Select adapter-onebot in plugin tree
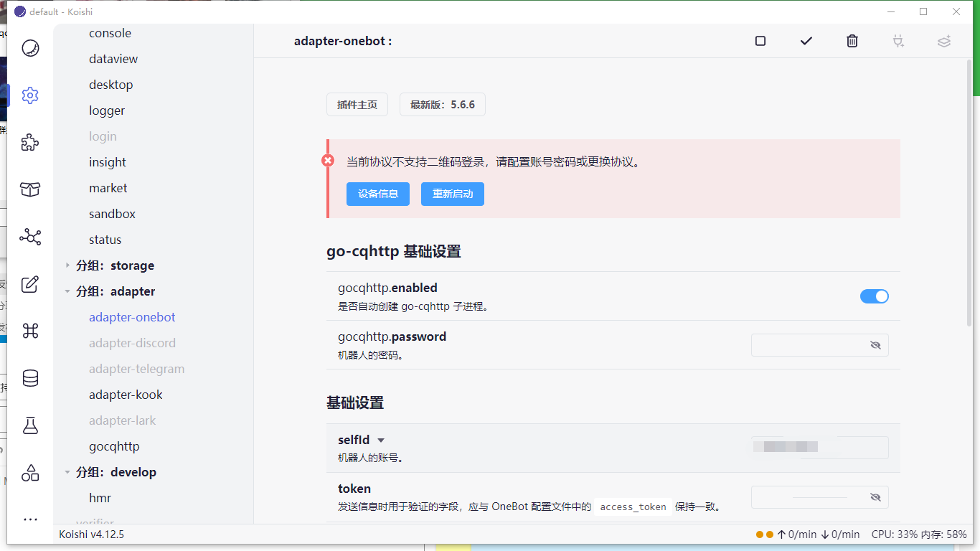Image resolution: width=980 pixels, height=551 pixels. [x=132, y=317]
